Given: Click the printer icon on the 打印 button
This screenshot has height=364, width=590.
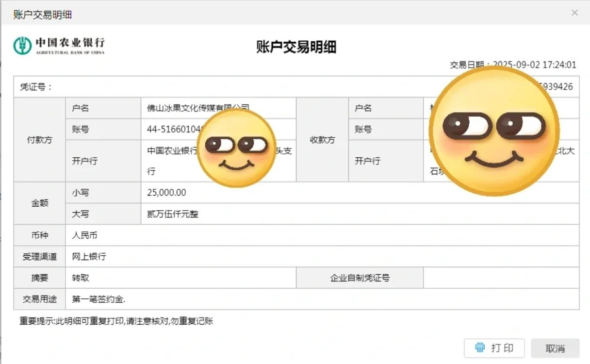Looking at the screenshot, I should [x=480, y=347].
